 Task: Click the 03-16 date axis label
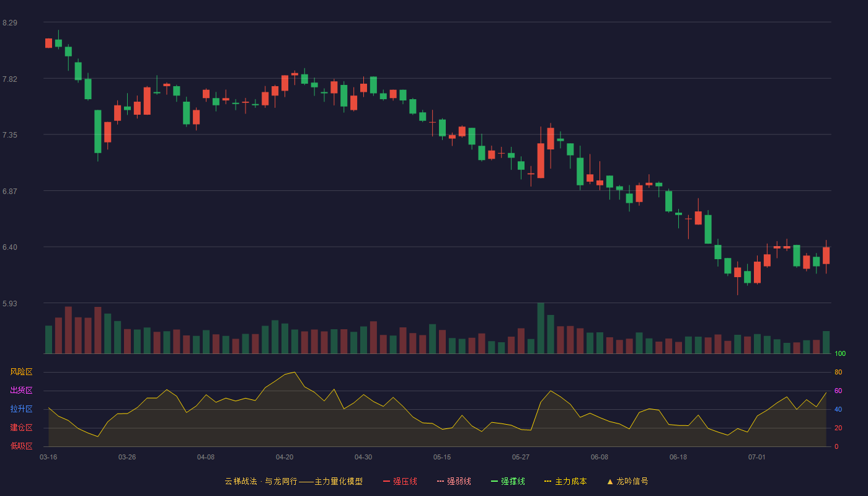48,457
